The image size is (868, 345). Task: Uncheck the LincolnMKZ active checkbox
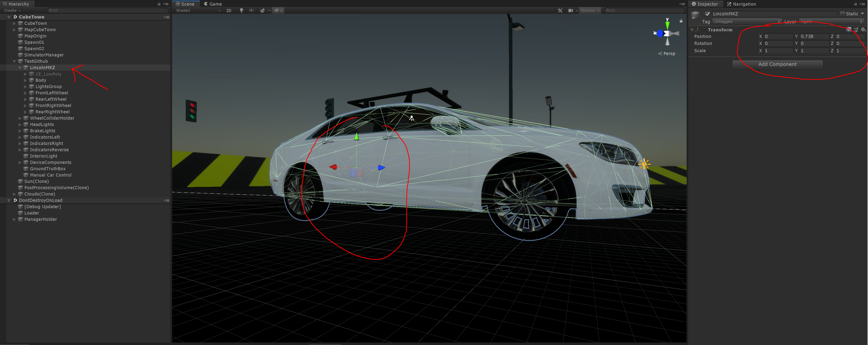point(708,14)
